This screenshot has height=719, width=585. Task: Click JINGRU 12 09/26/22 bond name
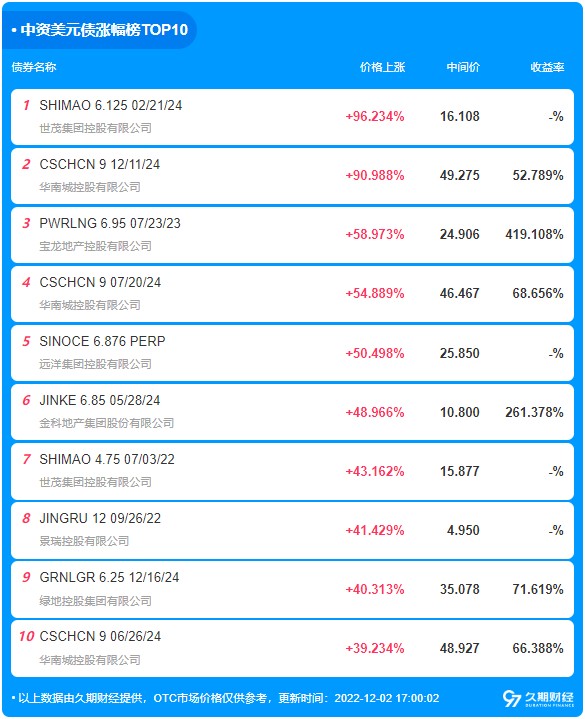tap(100, 518)
